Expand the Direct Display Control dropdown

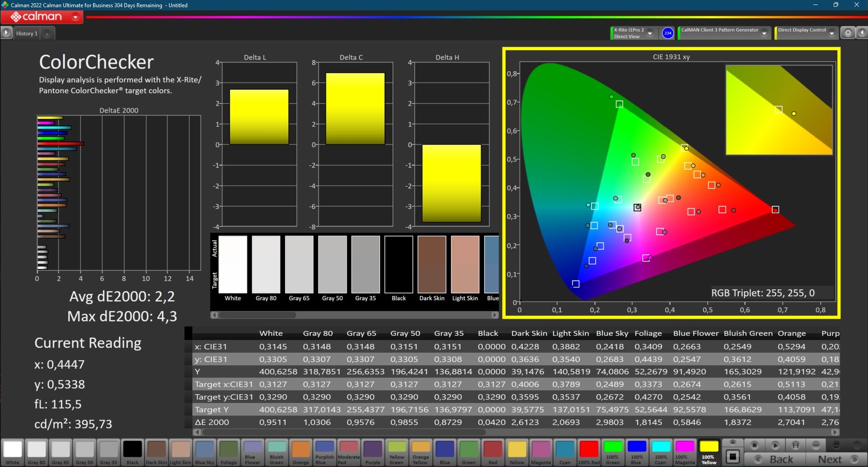831,33
